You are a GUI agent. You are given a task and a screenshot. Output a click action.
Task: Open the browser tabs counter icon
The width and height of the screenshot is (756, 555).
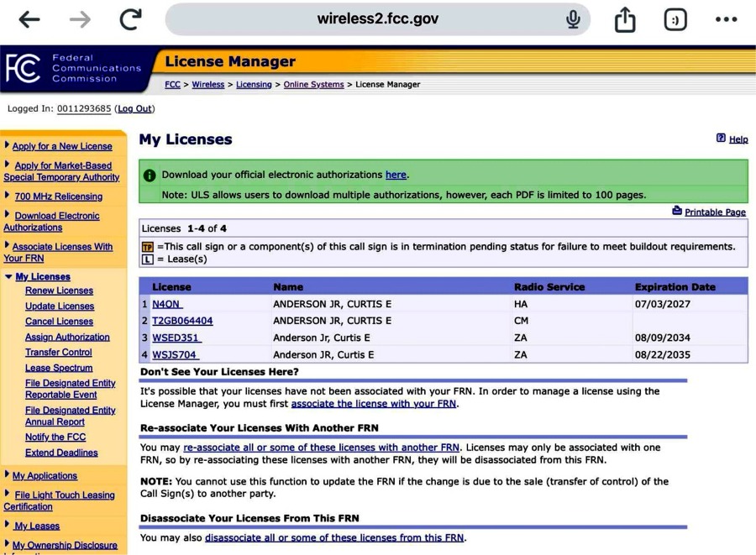point(675,20)
